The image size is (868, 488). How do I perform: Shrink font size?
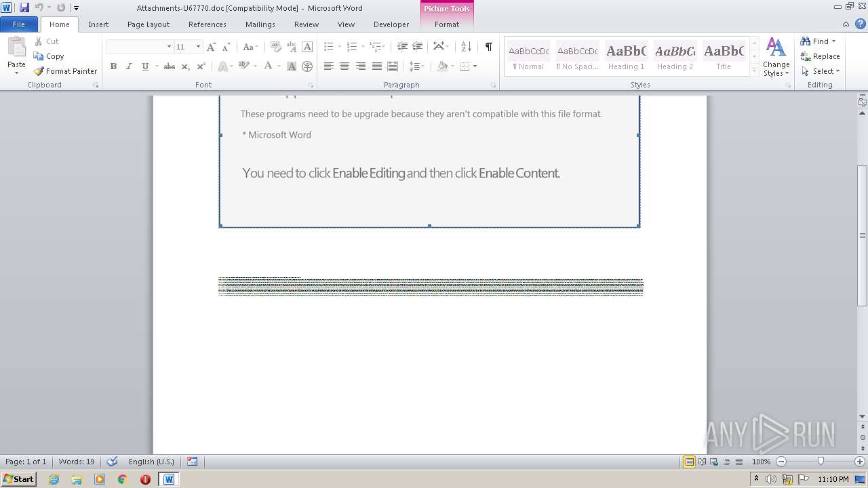[226, 47]
